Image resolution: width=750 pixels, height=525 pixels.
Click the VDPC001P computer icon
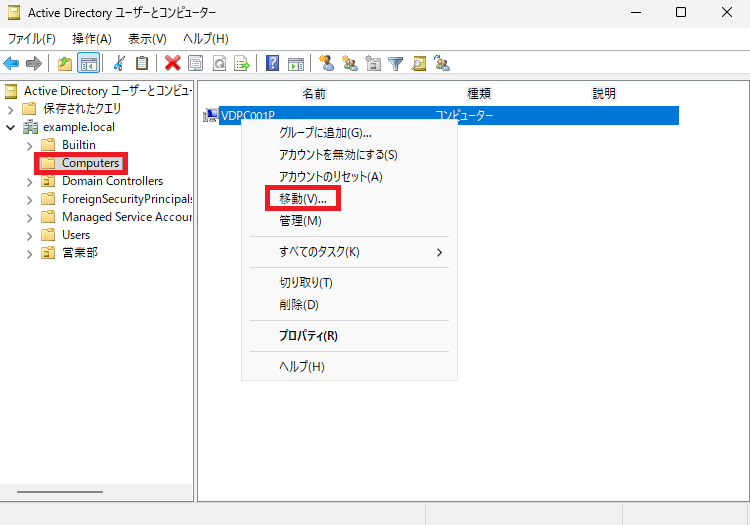(210, 115)
